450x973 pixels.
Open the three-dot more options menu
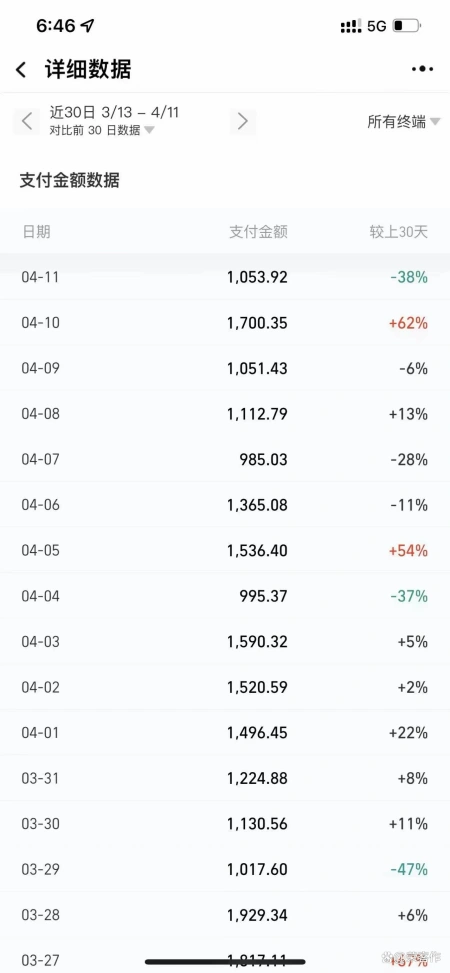(x=423, y=69)
